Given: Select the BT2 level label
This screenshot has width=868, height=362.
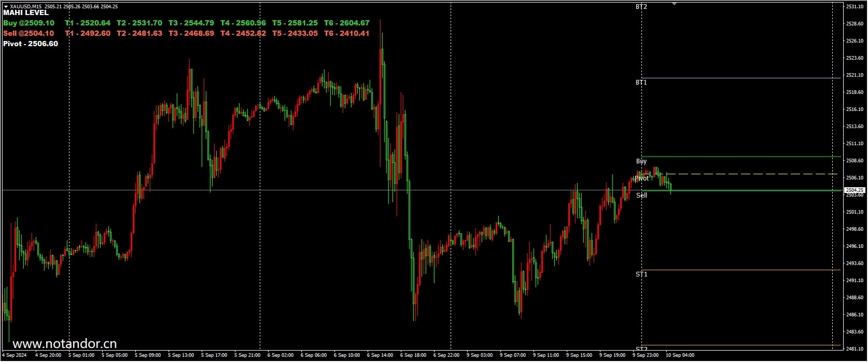Looking at the screenshot, I should pos(641,7).
